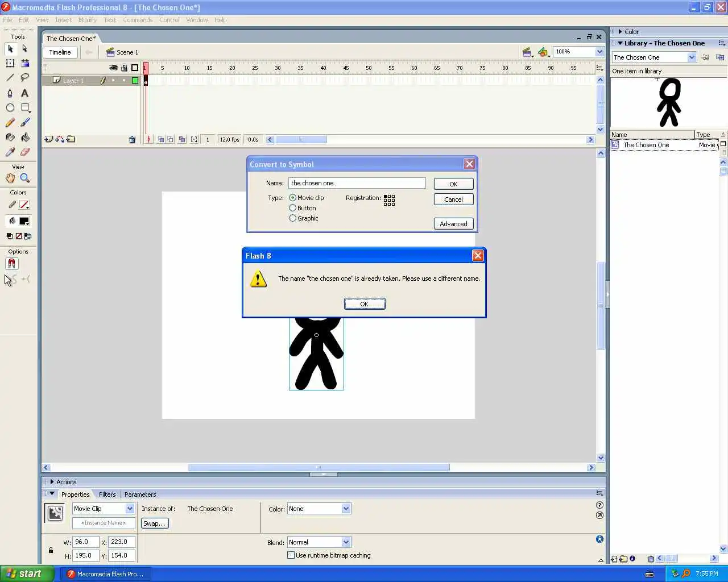Click the timeline Delete Layer trash icon
The image size is (728, 582).
pyautogui.click(x=132, y=139)
